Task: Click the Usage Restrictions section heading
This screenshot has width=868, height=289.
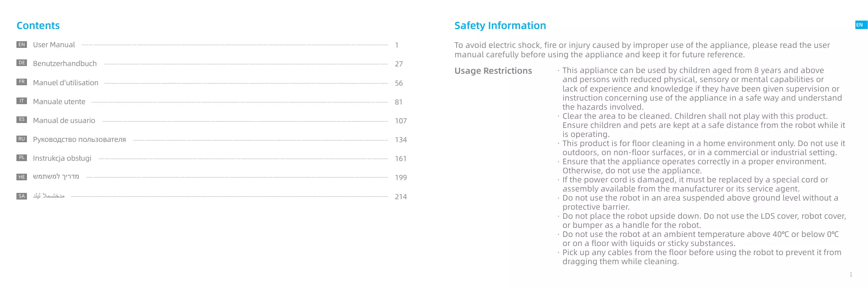Action: coord(493,71)
